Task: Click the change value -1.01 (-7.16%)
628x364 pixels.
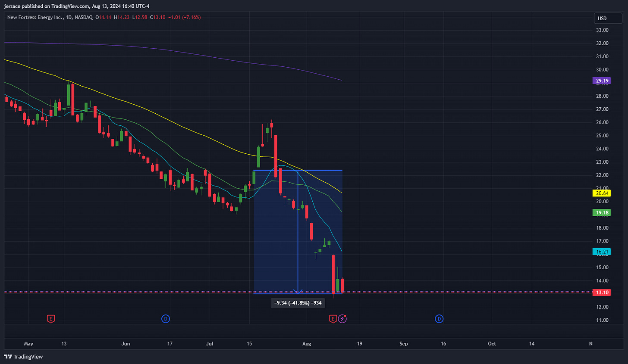Action: (x=184, y=17)
